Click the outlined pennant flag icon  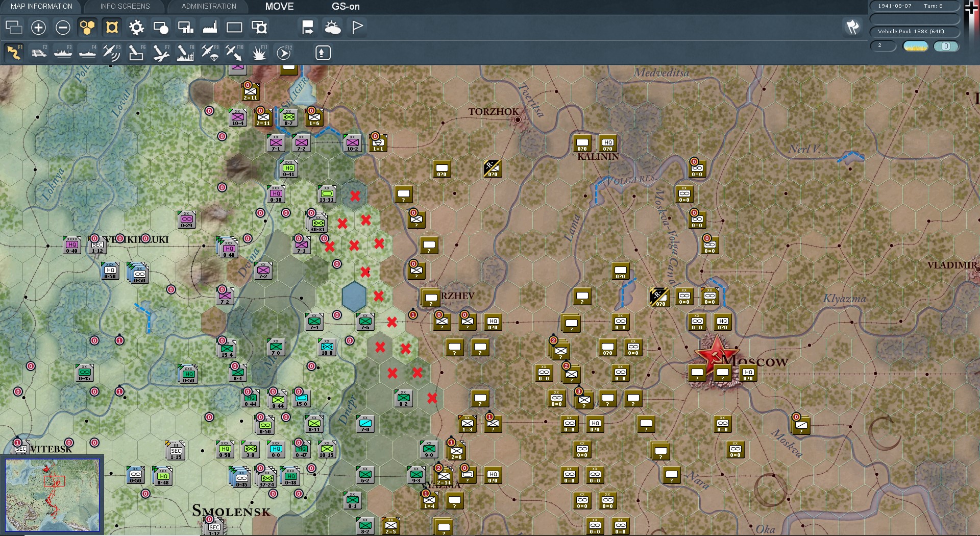click(x=357, y=28)
